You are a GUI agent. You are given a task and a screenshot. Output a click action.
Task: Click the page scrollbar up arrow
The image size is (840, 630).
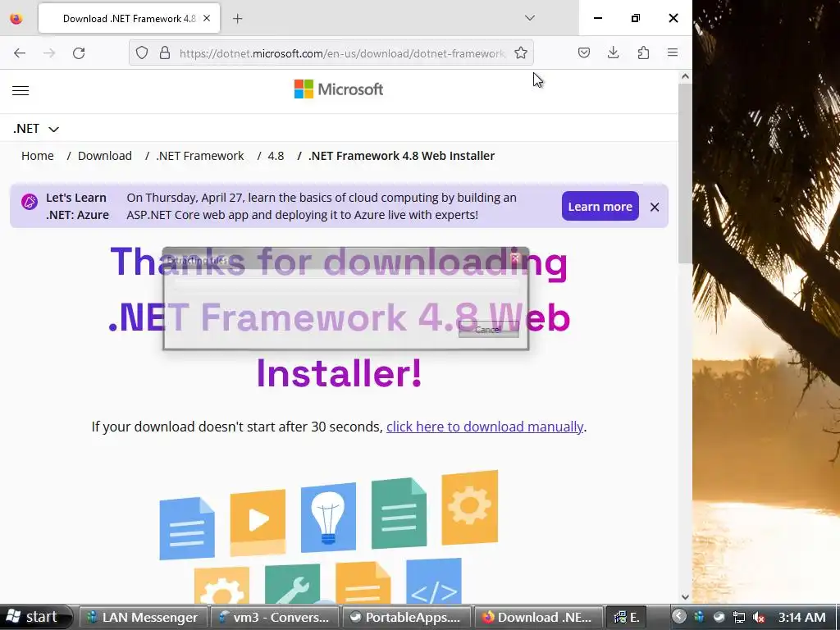(x=685, y=76)
